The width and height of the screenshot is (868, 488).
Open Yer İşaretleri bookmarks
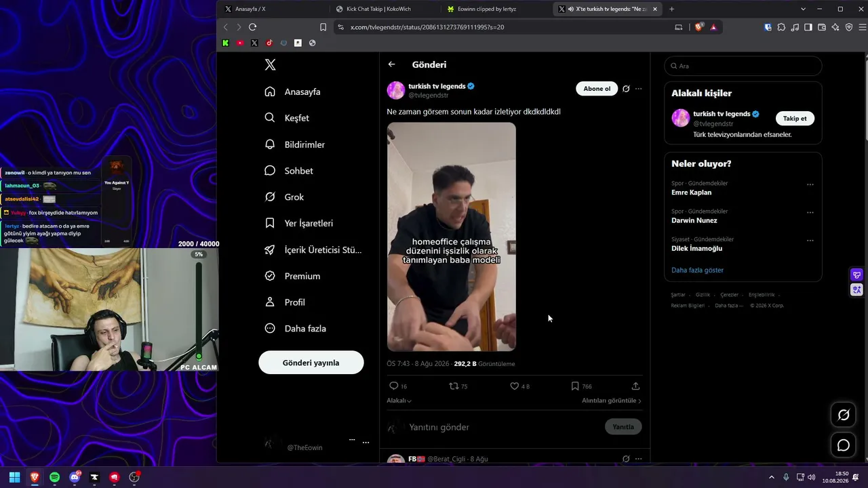(x=299, y=223)
